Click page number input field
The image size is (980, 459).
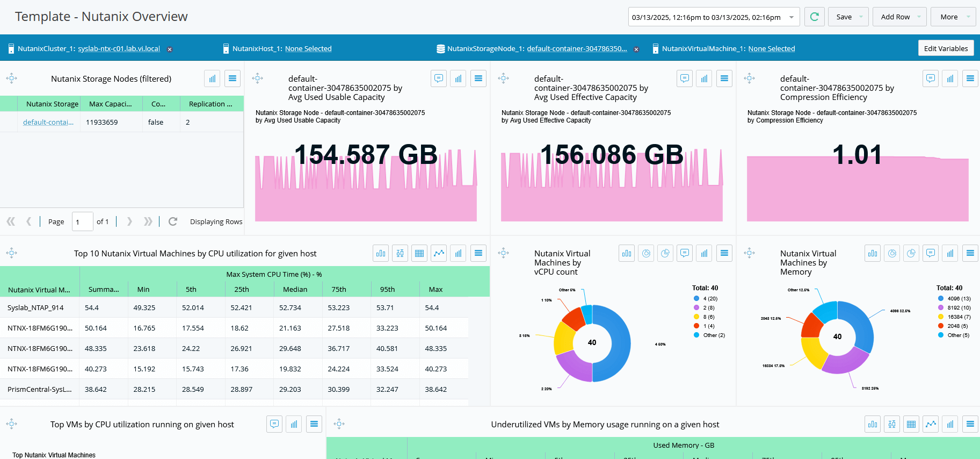click(x=82, y=221)
